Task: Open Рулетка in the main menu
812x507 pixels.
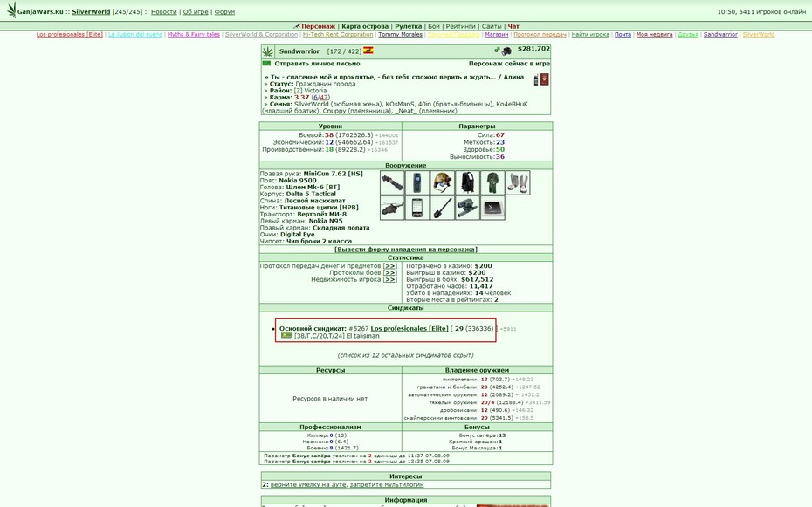Action: [408, 26]
